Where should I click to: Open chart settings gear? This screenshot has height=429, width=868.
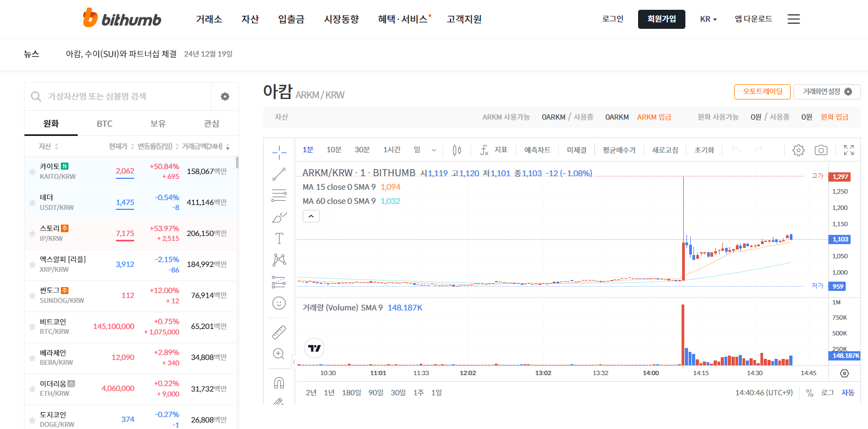coord(798,150)
